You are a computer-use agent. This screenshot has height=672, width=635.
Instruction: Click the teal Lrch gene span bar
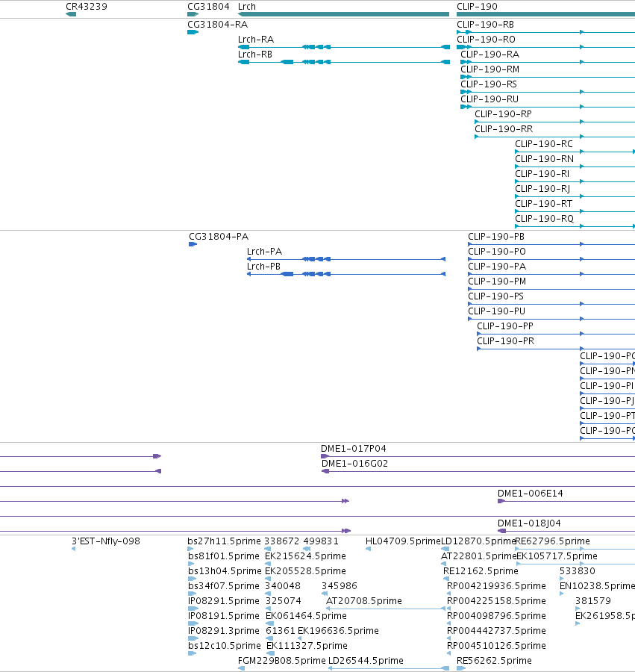tap(343, 14)
